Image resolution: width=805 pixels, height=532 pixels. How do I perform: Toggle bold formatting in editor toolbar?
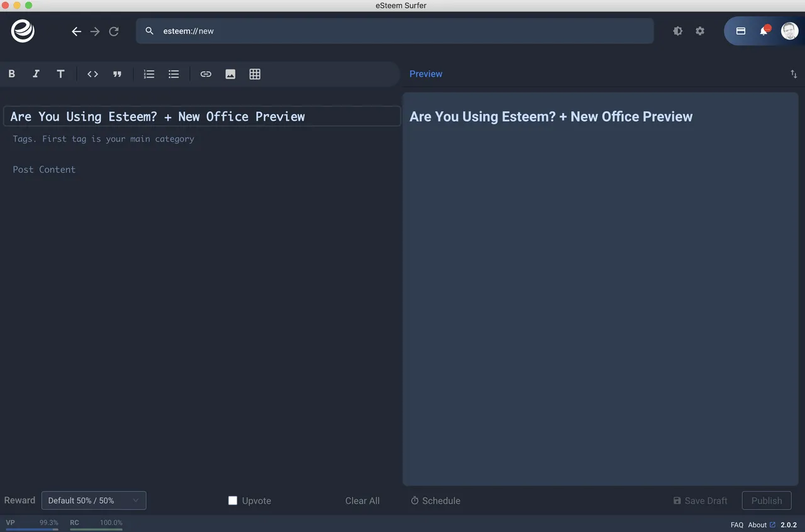point(11,74)
